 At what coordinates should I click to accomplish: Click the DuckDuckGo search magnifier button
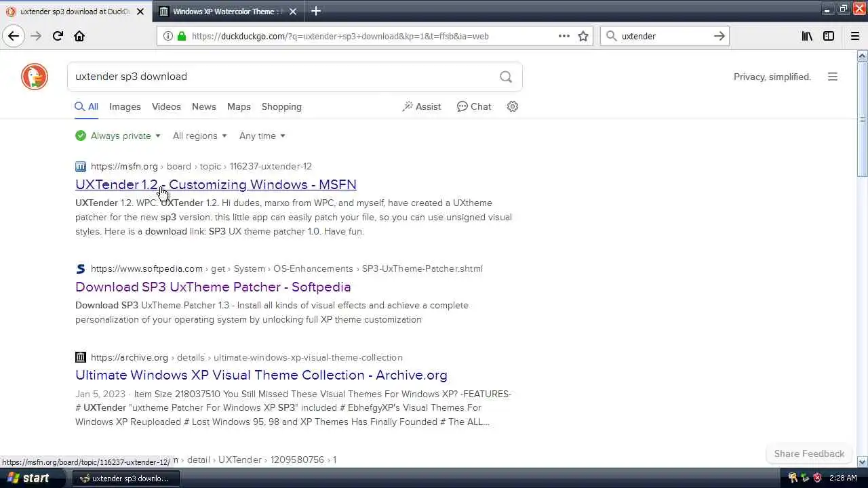click(x=506, y=77)
